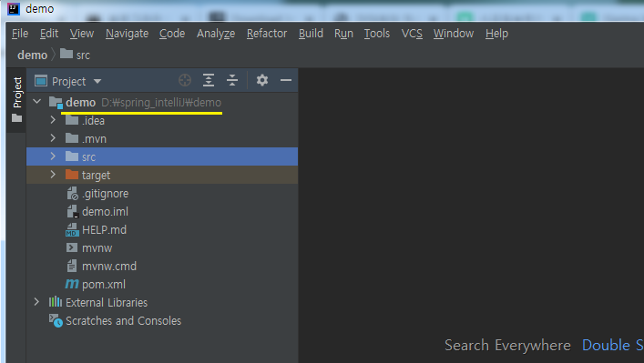Expand External Libraries node

36,302
